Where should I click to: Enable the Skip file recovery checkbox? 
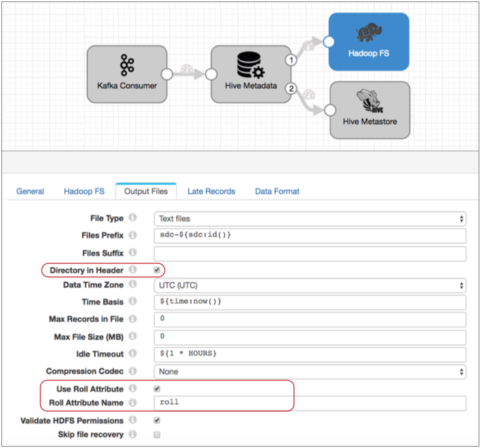point(157,434)
